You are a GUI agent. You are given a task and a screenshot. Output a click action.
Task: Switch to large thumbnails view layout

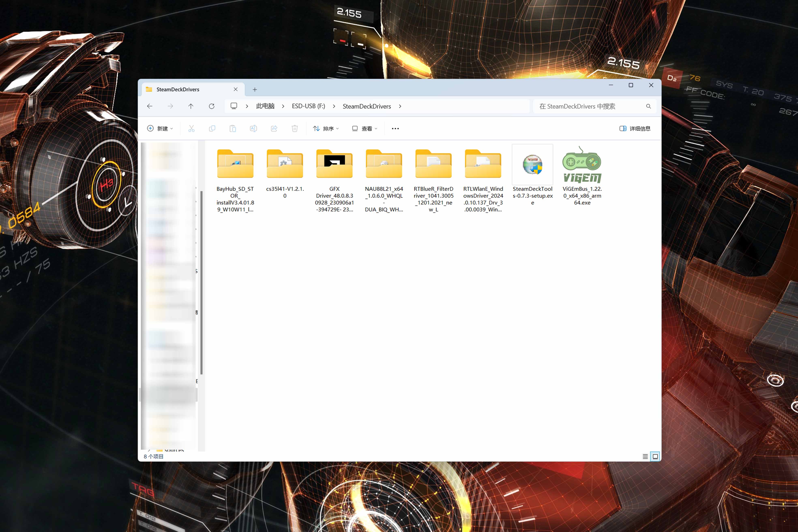[x=655, y=456]
